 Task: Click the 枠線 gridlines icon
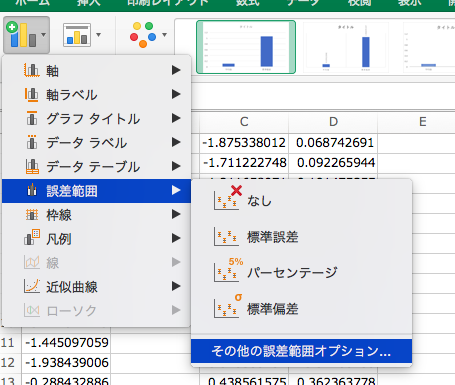[32, 215]
